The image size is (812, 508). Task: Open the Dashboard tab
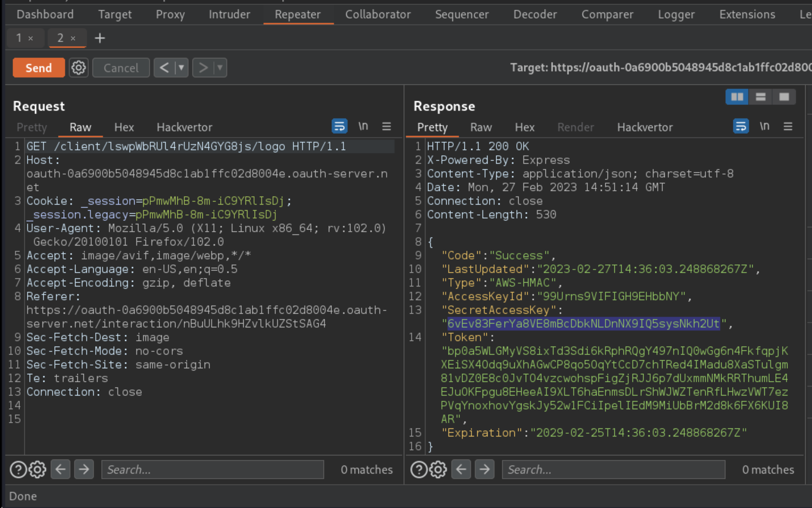[45, 15]
